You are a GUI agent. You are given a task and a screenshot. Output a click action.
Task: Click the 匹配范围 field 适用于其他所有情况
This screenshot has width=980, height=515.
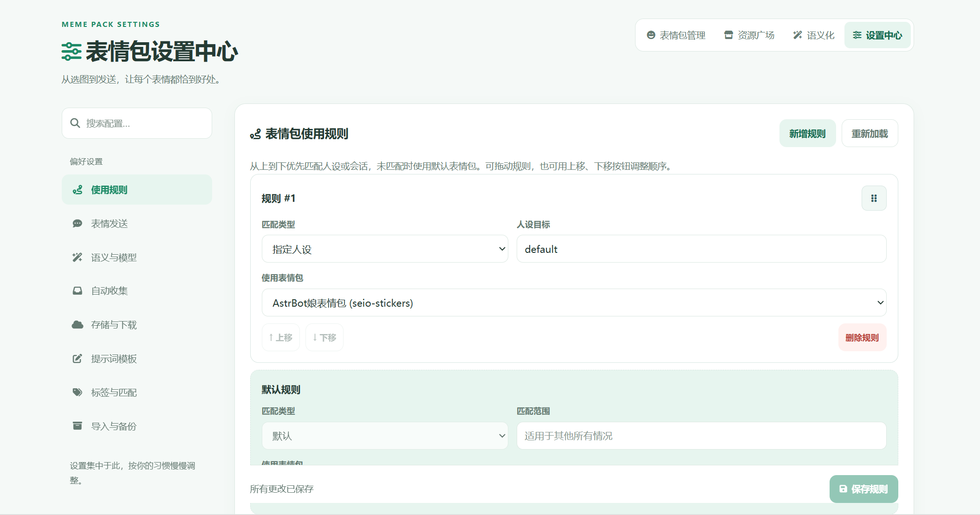pyautogui.click(x=701, y=436)
